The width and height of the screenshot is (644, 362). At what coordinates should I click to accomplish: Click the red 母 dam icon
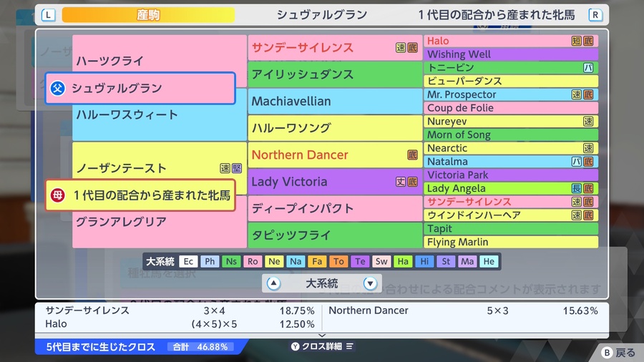(x=57, y=195)
